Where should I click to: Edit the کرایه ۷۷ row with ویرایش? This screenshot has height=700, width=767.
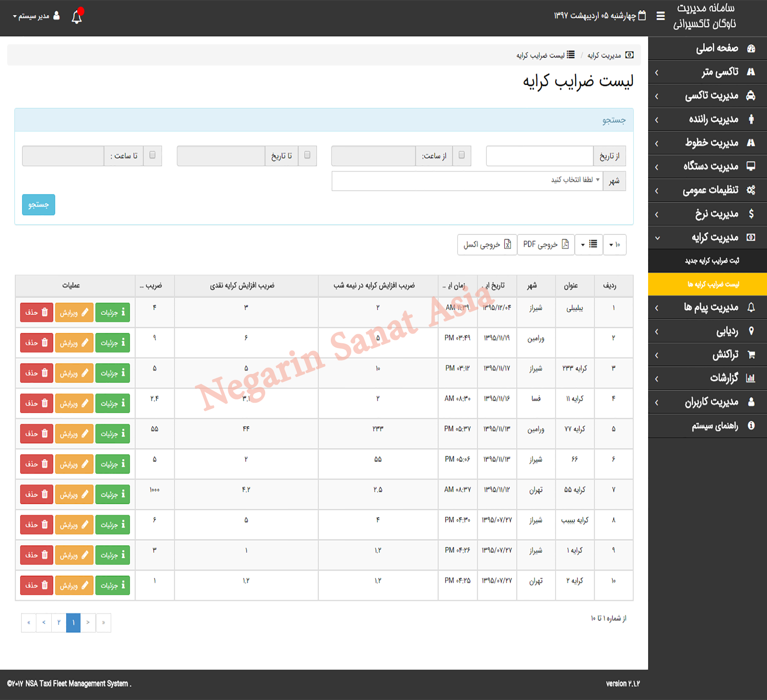click(74, 434)
